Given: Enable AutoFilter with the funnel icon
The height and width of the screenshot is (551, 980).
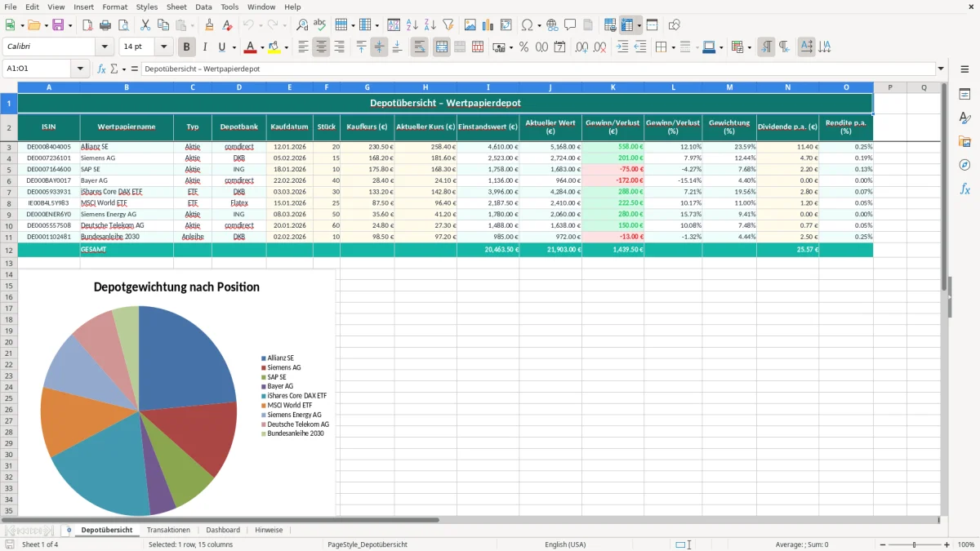Looking at the screenshot, I should pos(448,25).
